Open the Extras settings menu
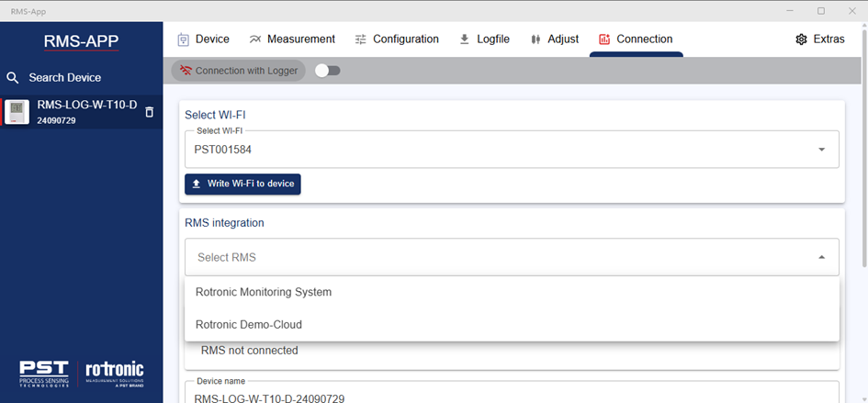 (x=820, y=39)
